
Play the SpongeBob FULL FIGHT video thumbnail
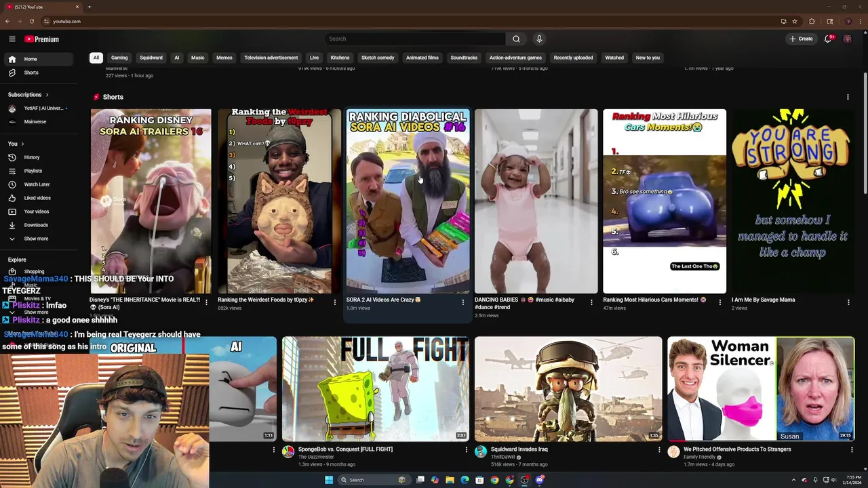pyautogui.click(x=376, y=389)
